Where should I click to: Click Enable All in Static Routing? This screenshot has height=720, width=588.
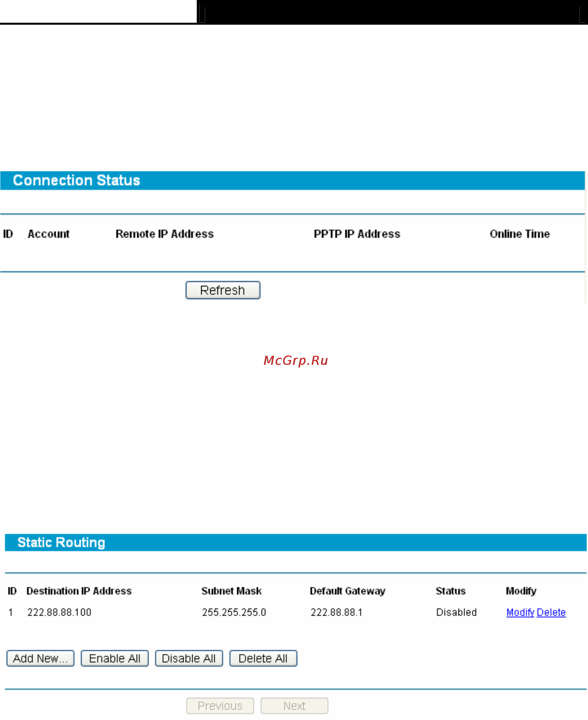(x=115, y=658)
